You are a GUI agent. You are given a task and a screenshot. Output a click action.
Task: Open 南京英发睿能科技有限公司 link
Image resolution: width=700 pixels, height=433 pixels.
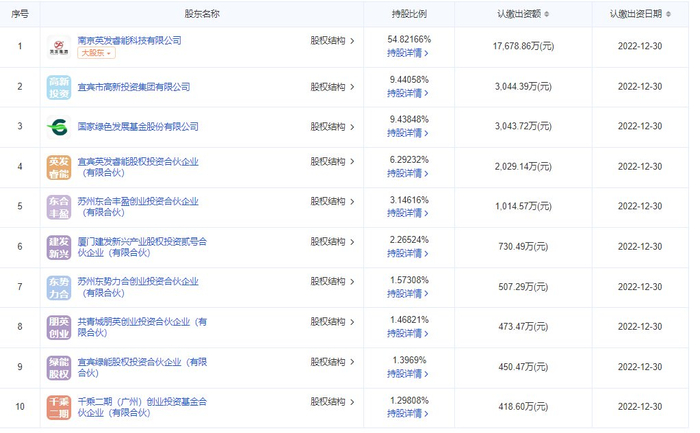click(129, 41)
